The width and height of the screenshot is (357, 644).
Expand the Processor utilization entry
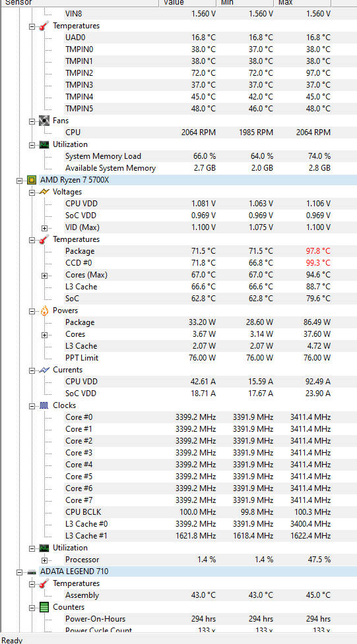(44, 560)
